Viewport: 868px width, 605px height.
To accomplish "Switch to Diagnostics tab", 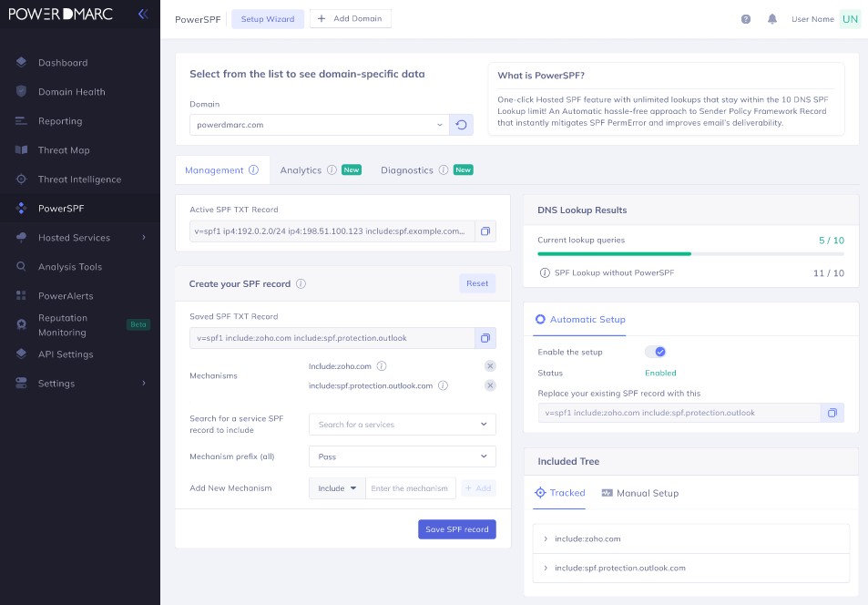I will 407,170.
